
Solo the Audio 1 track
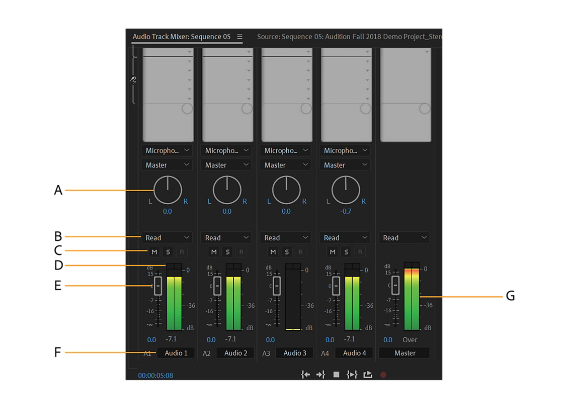point(168,252)
